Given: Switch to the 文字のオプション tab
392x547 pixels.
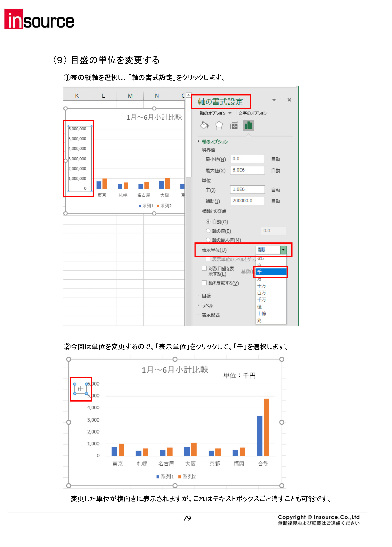Looking at the screenshot, I should click(252, 113).
